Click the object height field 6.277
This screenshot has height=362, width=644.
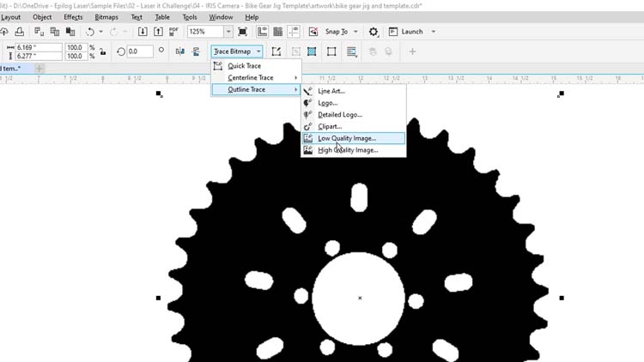[x=39, y=57]
